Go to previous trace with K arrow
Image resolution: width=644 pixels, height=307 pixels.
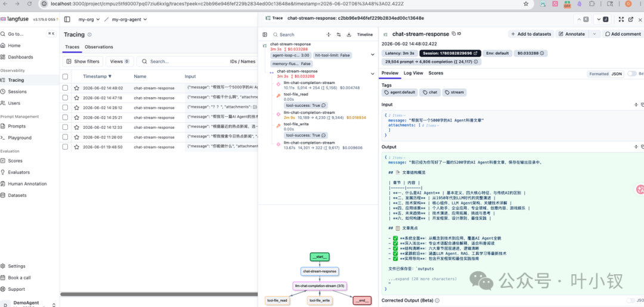tap(583, 19)
